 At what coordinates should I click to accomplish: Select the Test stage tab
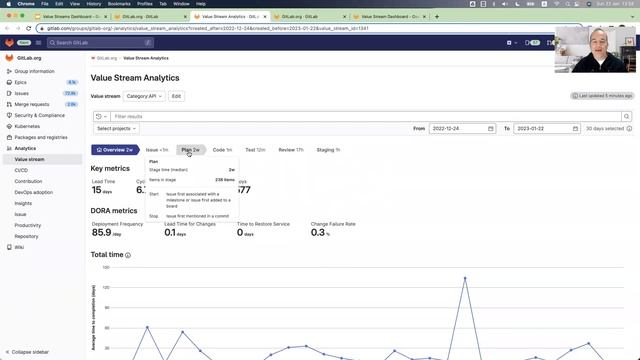255,150
